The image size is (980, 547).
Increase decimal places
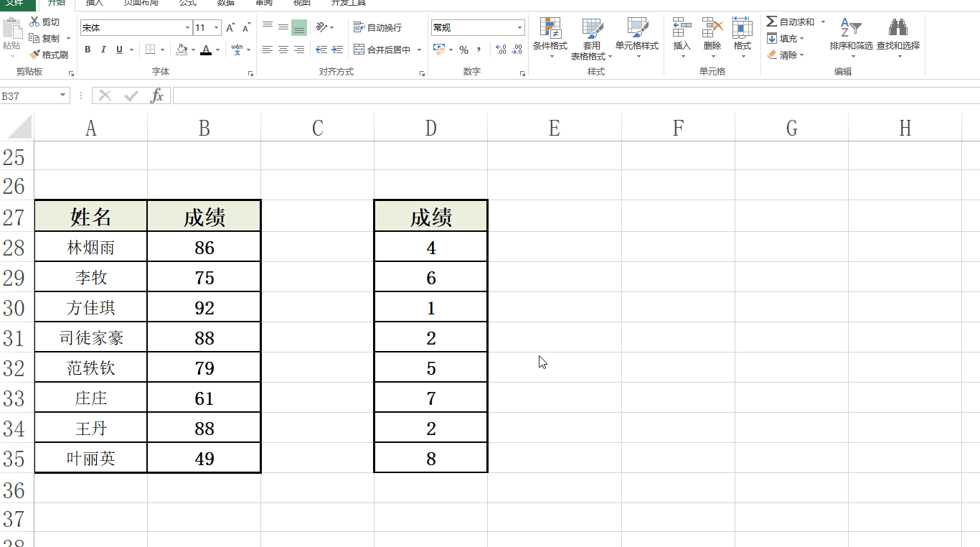(501, 50)
